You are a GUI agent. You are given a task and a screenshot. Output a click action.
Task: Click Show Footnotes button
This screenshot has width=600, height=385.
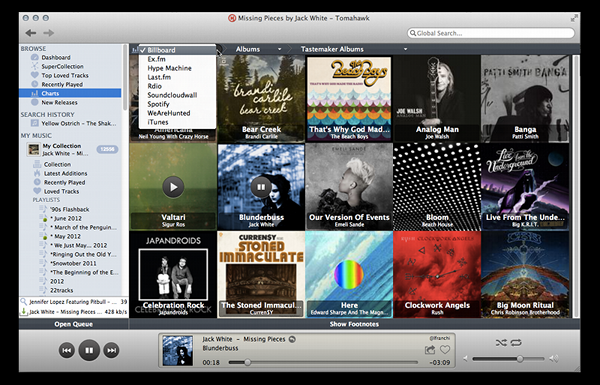354,324
